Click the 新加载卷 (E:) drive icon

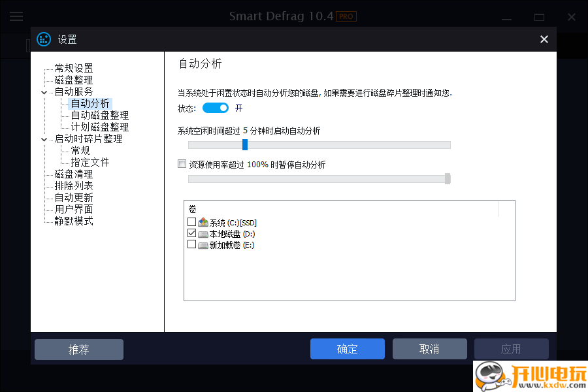coord(203,244)
